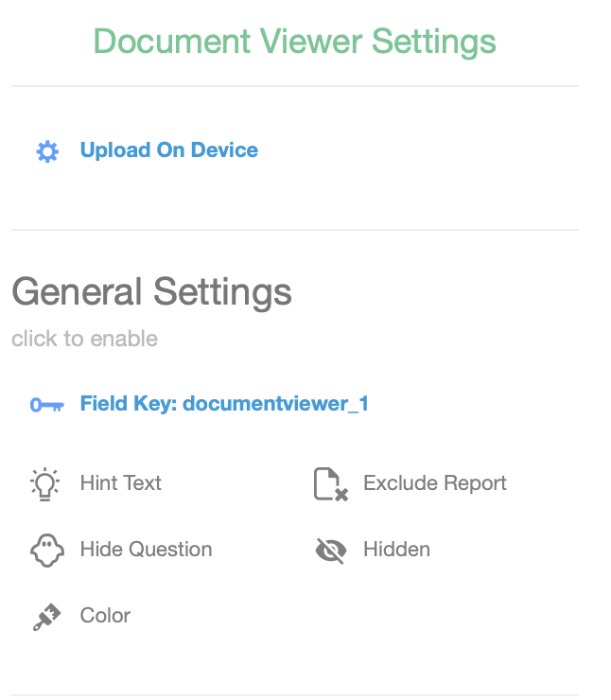Click the divider below the Color option
611x700 pixels.
tap(294, 695)
